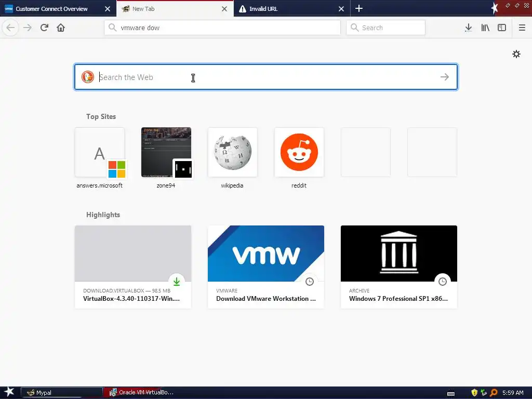Image resolution: width=532 pixels, height=399 pixels.
Task: Click the yellow shield tray icon
Action: pos(474,393)
